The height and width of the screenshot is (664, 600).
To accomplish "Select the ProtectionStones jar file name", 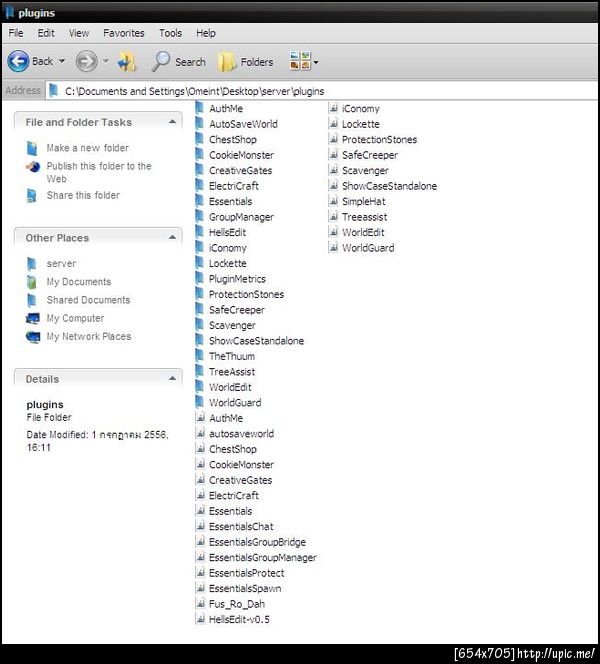I will click(379, 139).
